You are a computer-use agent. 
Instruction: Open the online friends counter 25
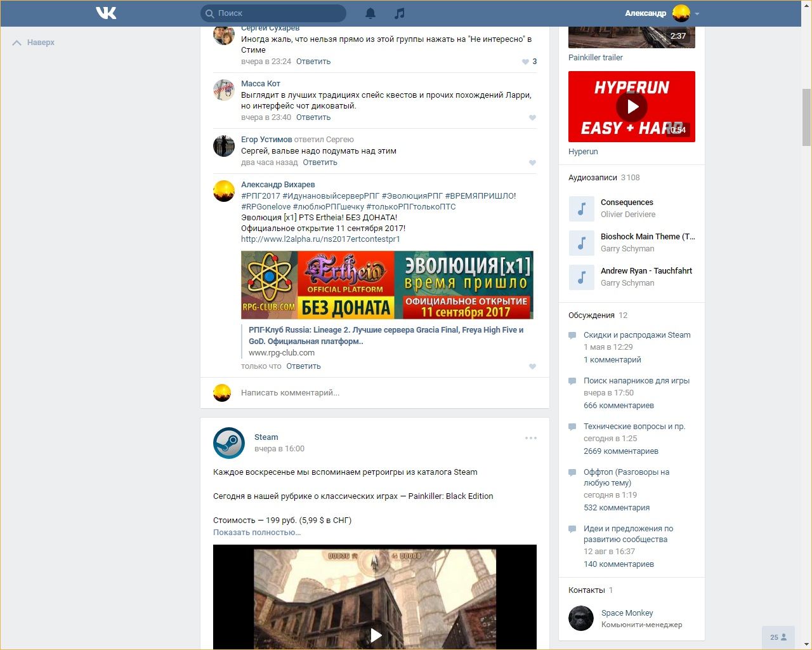778,637
